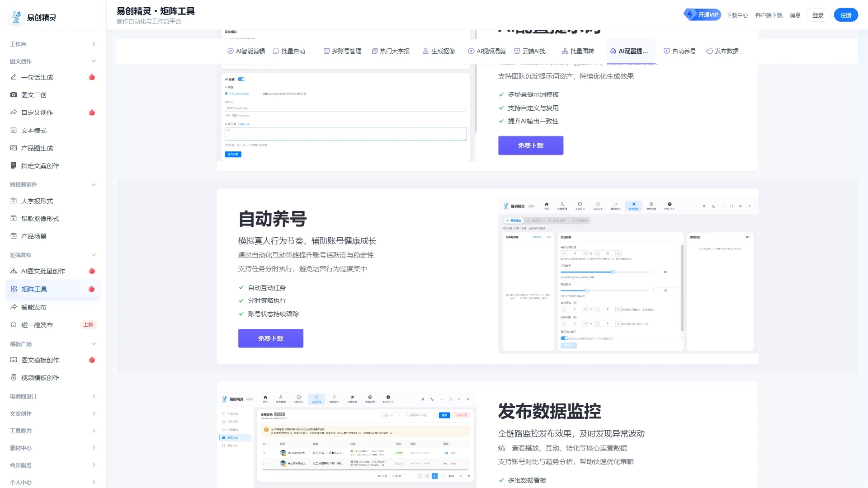The width and height of the screenshot is (868, 488).
Task: Switch to the 自动养号 tab
Action: click(x=679, y=51)
